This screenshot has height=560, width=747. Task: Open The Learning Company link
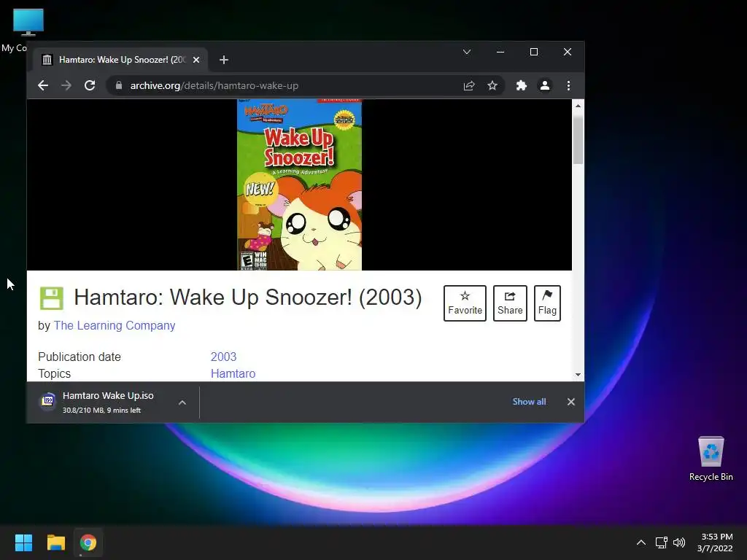click(115, 326)
